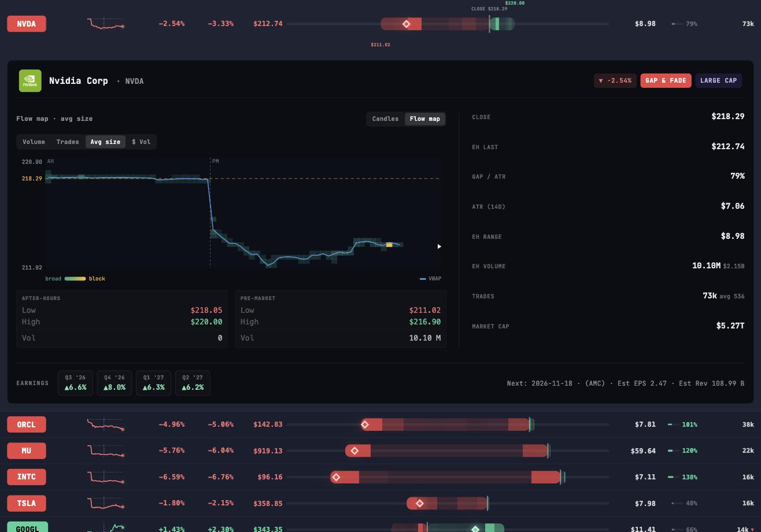This screenshot has width=761, height=532.
Task: Select the Avg size flow metric
Action: (105, 142)
